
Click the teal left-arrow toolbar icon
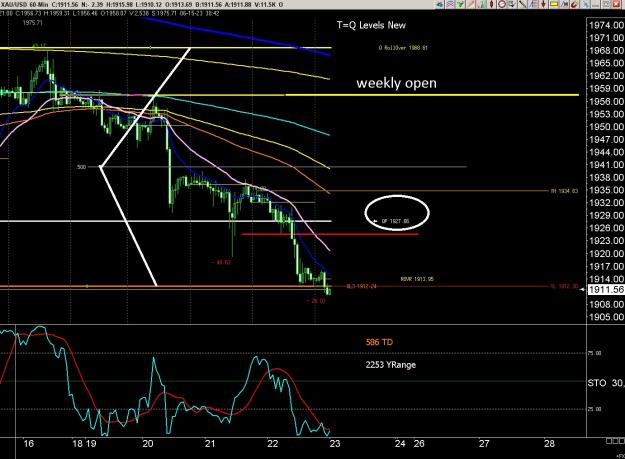coord(440,4)
